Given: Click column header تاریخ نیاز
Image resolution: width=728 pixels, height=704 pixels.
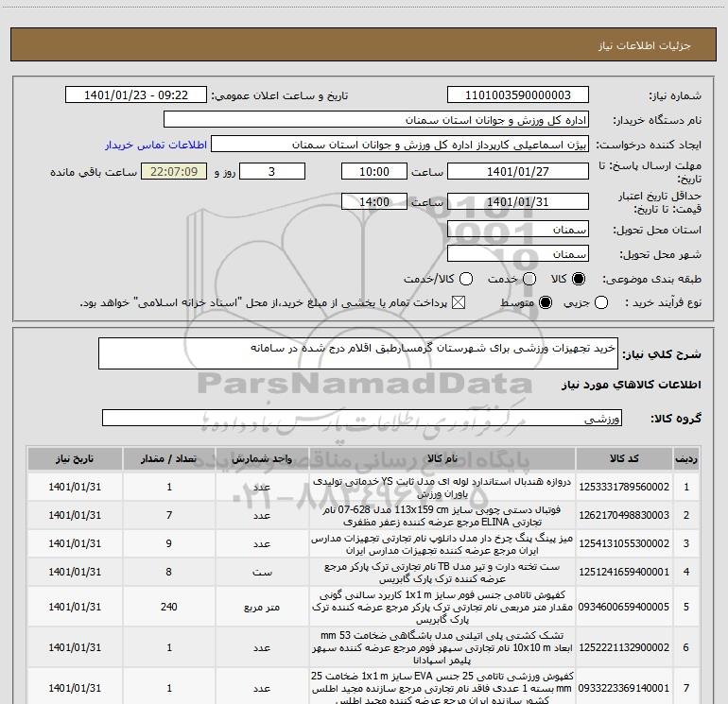Looking at the screenshot, I should 75,459.
